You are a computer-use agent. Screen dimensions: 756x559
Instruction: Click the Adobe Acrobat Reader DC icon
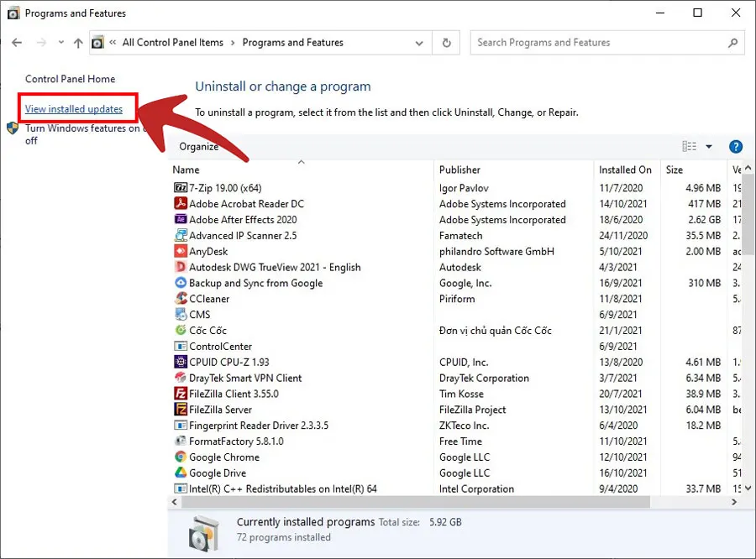(181, 203)
